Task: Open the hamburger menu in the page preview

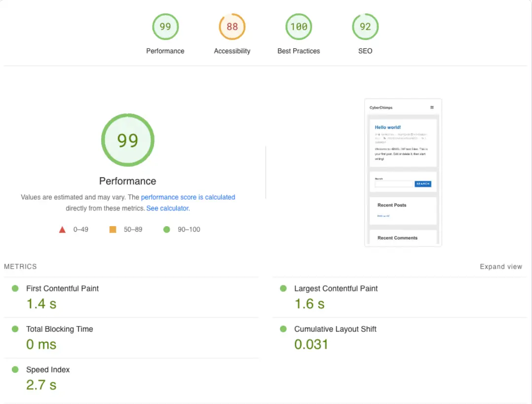Action: (432, 107)
